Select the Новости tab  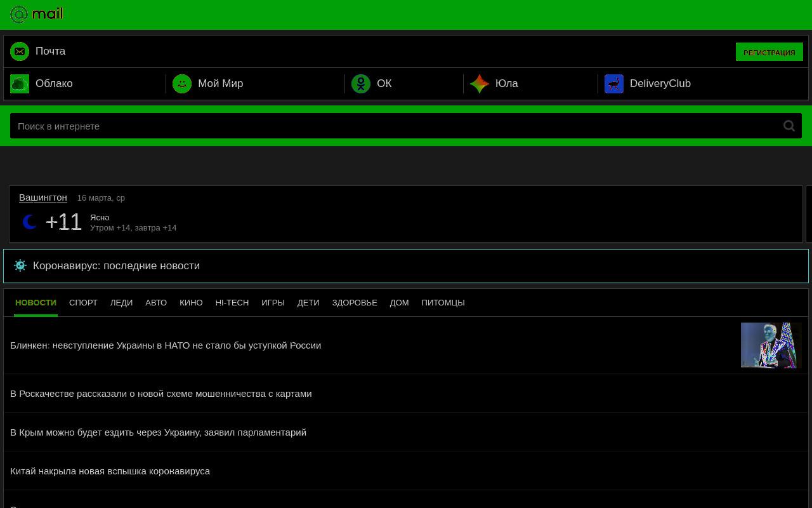(36, 302)
